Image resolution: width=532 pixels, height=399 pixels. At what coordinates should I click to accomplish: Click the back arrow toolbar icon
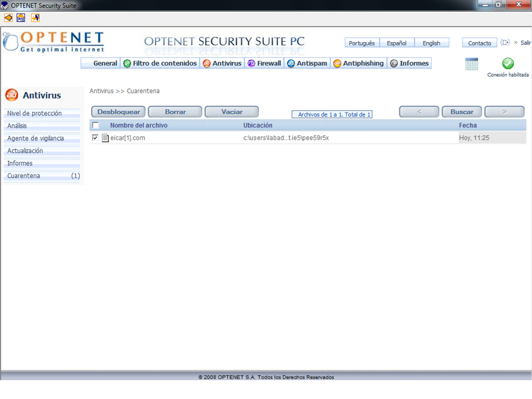tap(8, 18)
